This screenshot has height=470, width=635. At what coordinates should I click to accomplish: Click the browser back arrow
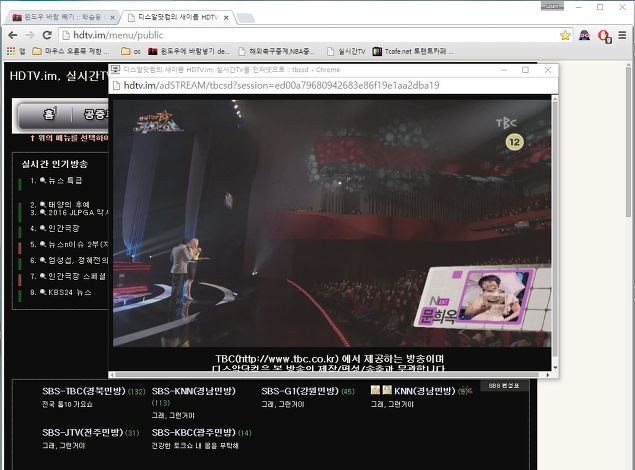tap(13, 35)
